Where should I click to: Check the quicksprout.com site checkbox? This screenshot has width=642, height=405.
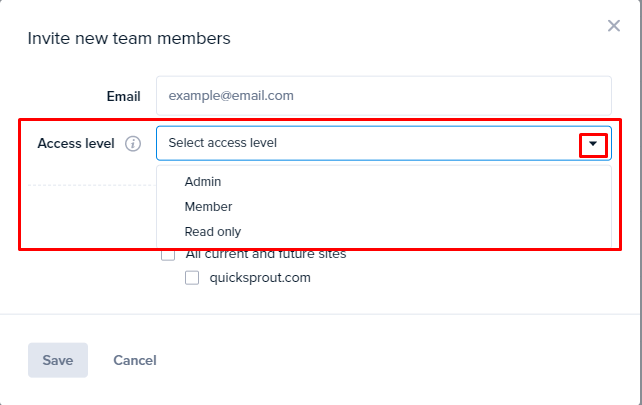click(192, 278)
